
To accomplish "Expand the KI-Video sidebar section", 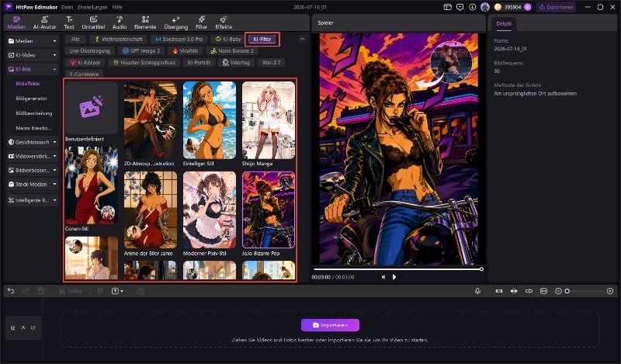I will tap(33, 55).
